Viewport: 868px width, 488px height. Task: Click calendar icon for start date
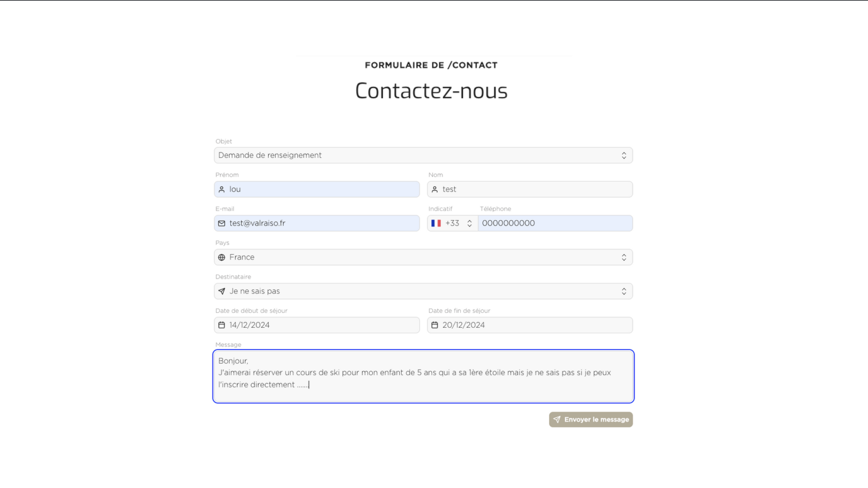pos(222,325)
